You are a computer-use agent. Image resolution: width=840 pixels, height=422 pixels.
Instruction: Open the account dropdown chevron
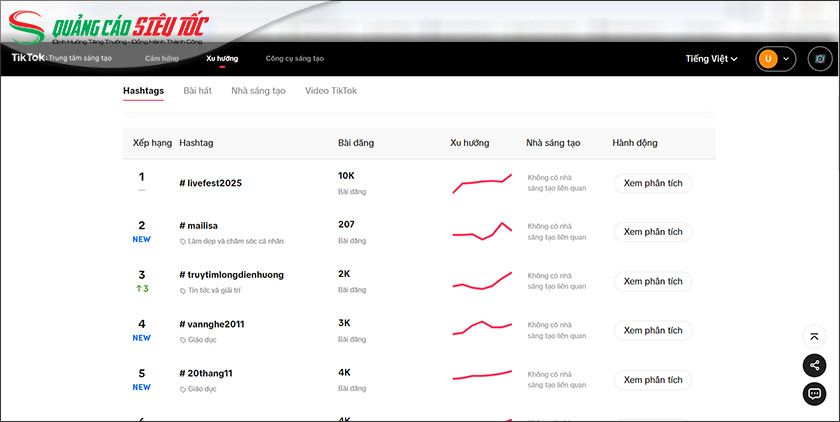point(786,59)
